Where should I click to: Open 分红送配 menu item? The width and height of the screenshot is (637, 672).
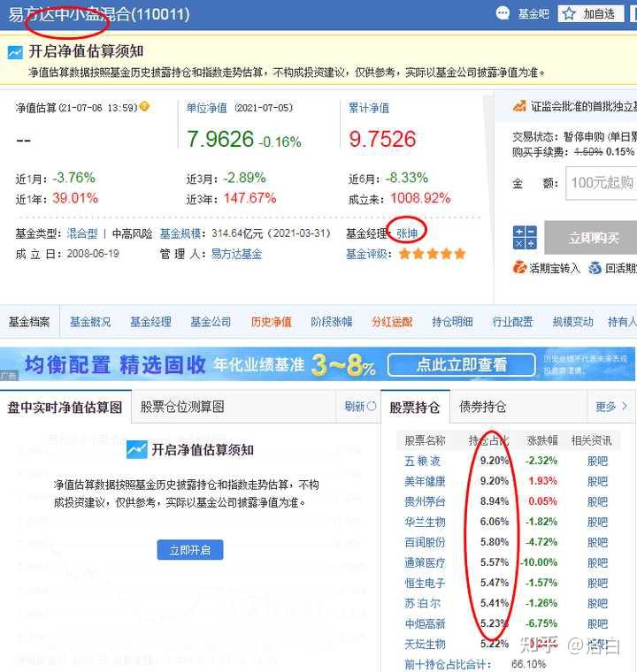(392, 322)
